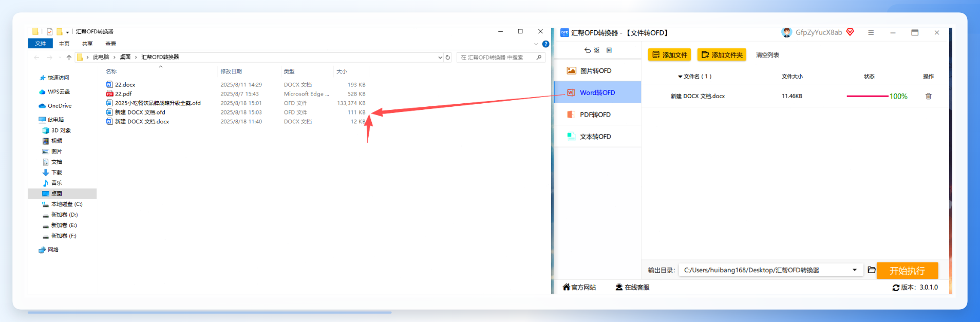Switch to PDF转OFD mode
980x322 pixels.
tap(597, 115)
